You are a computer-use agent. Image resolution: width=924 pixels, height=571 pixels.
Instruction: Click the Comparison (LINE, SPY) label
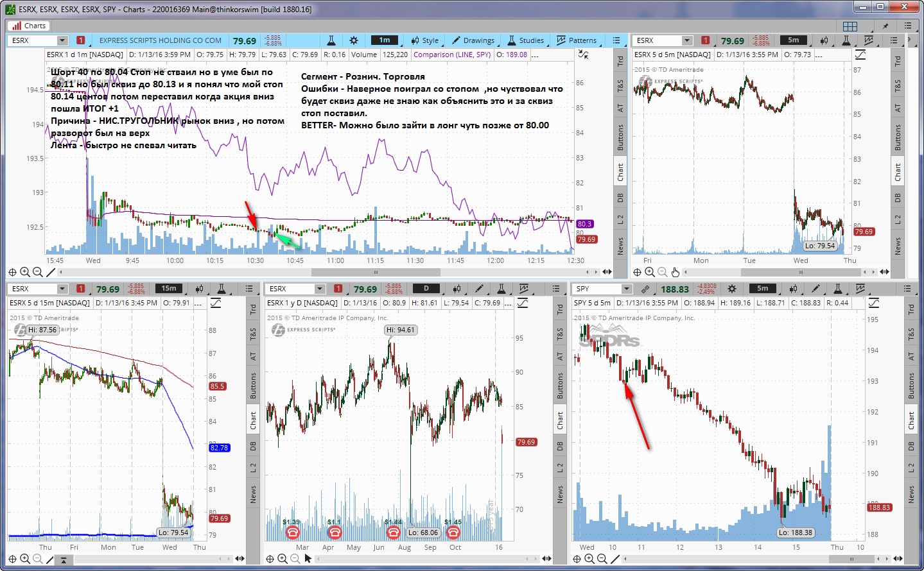click(x=452, y=55)
